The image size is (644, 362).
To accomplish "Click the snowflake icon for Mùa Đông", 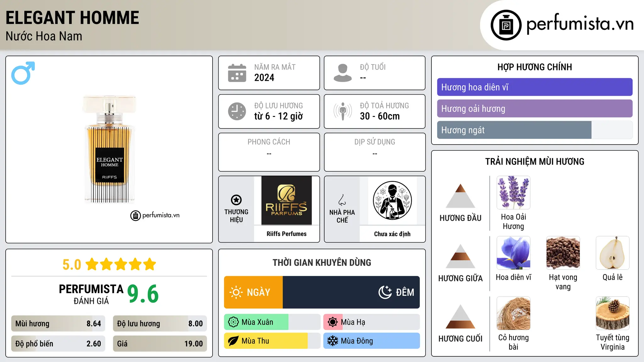I will click(x=333, y=341).
